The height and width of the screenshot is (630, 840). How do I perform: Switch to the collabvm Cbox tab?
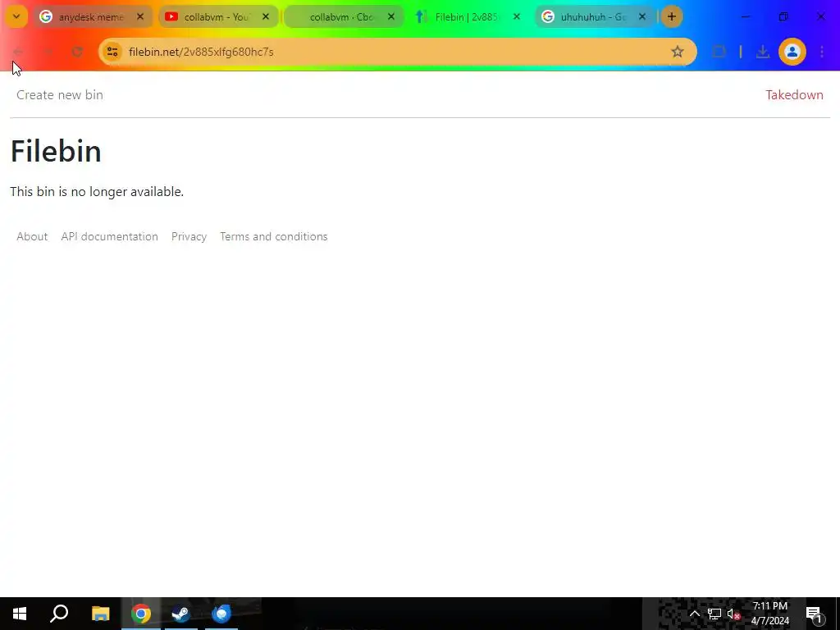342,16
